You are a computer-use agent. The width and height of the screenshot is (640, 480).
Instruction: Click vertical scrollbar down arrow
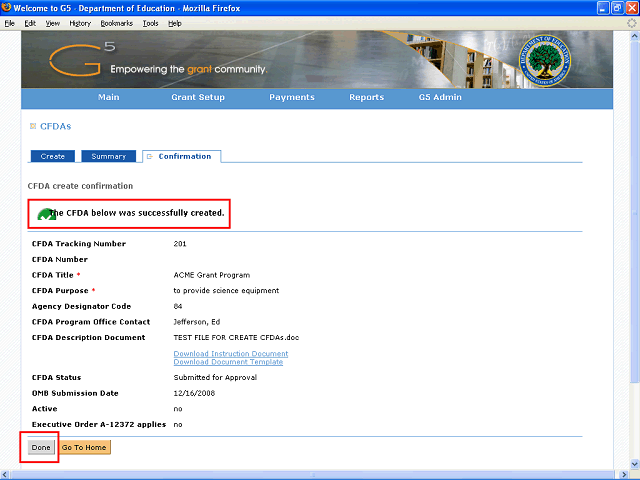(x=635, y=464)
